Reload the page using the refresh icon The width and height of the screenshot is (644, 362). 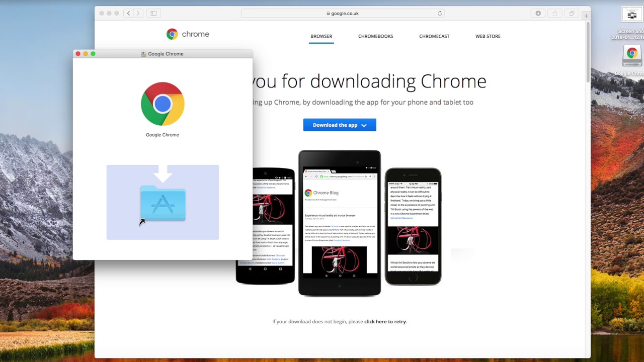click(x=440, y=14)
